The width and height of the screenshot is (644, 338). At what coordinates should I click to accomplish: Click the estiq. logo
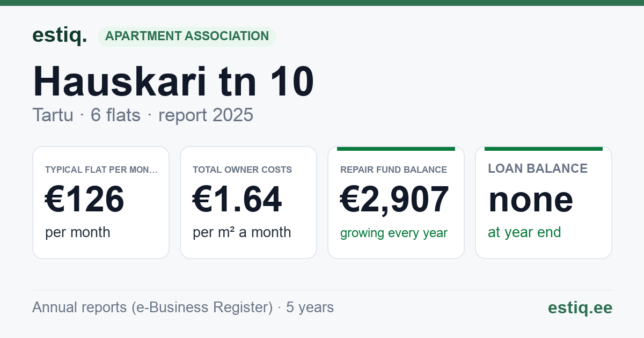(x=60, y=36)
